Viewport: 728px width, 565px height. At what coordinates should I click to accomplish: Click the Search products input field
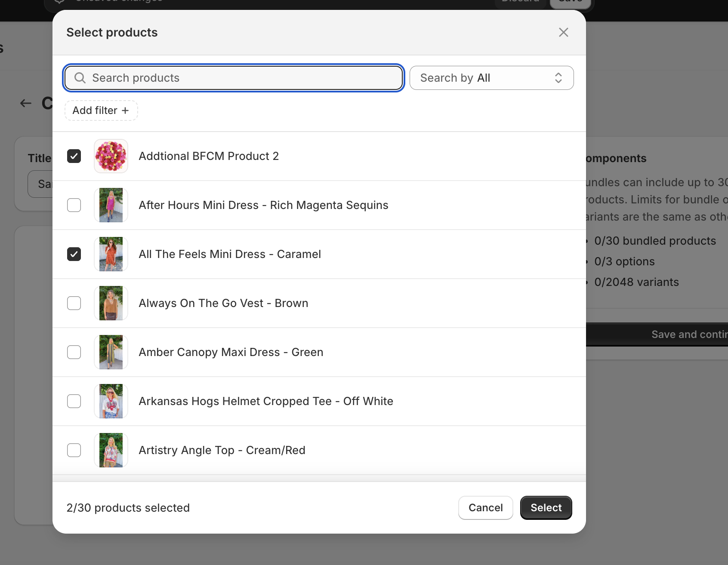(x=241, y=78)
